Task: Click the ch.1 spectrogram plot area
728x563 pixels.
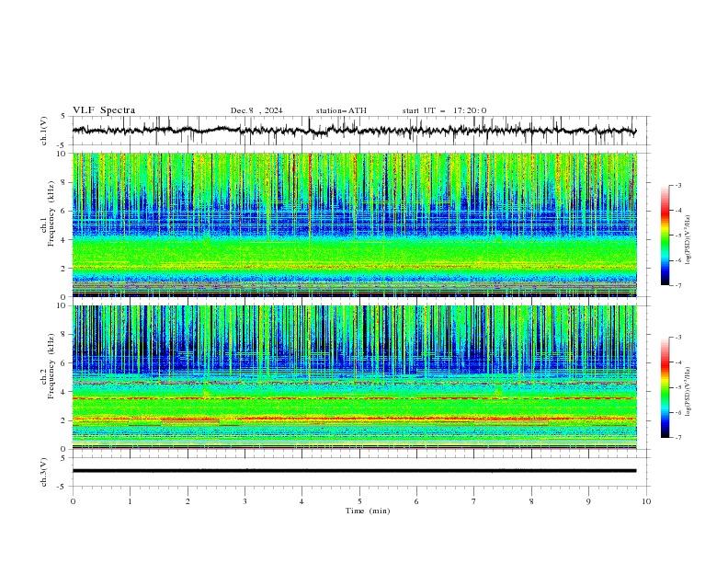Action: [x=354, y=224]
